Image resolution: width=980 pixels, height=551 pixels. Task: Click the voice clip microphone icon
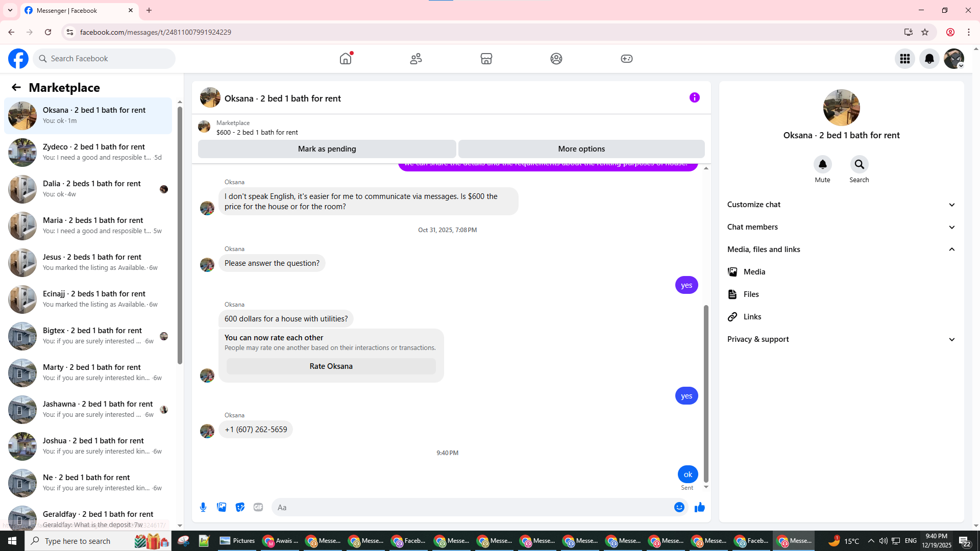(x=203, y=507)
